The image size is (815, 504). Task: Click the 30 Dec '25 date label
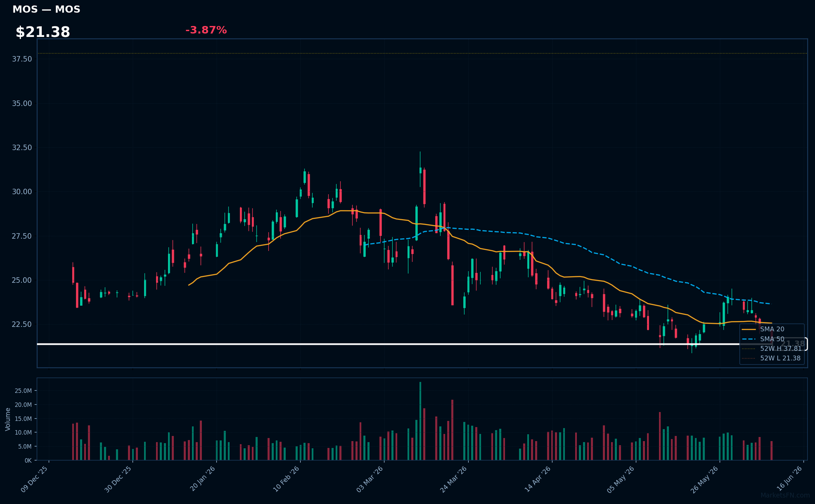click(118, 479)
